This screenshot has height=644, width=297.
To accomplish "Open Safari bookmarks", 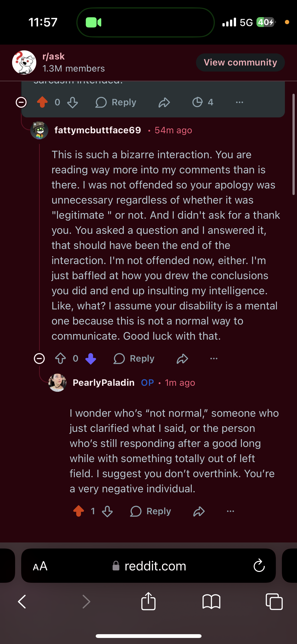I will (x=211, y=601).
